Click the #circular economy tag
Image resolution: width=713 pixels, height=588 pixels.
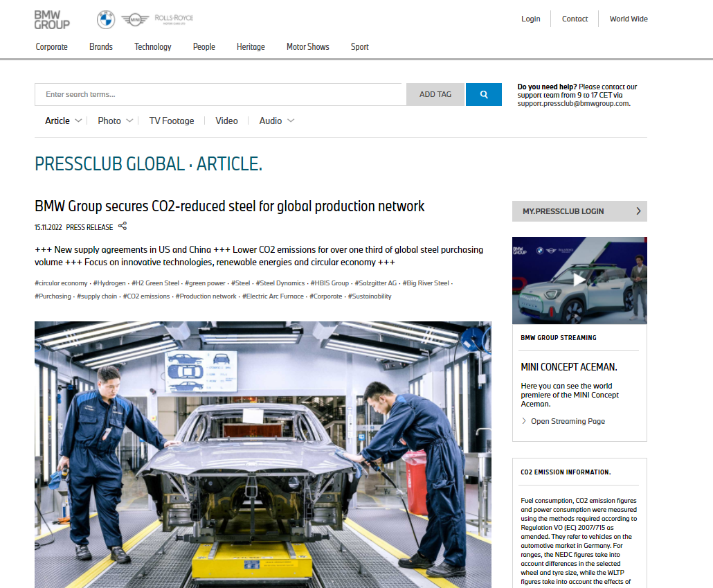[x=61, y=283]
